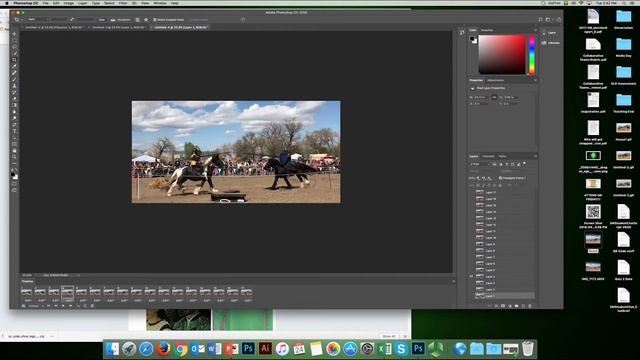This screenshot has width=640, height=360.
Task: Select the Zoom tool in the toolbar
Action: [x=14, y=157]
